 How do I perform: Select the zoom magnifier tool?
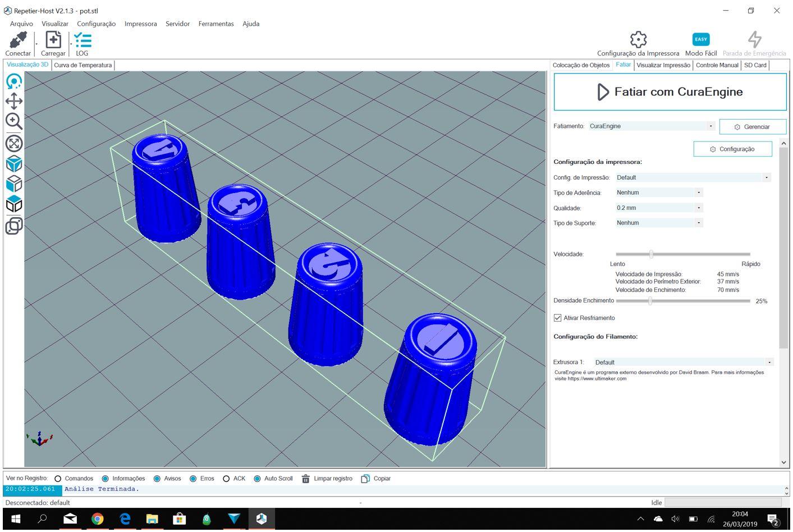pyautogui.click(x=14, y=121)
